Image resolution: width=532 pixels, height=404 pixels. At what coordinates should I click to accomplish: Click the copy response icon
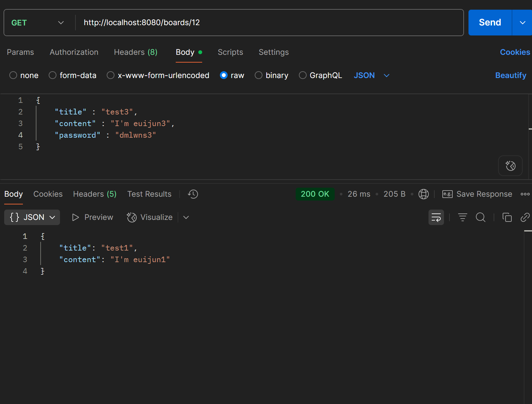pyautogui.click(x=507, y=217)
